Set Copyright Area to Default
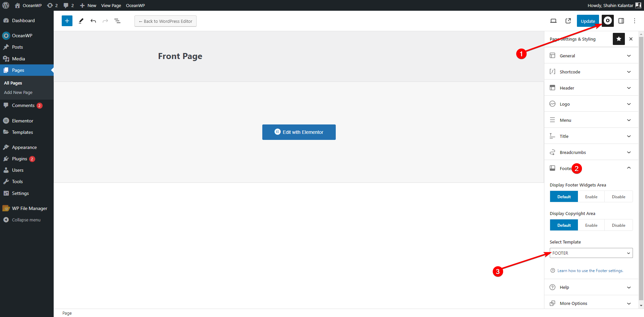644x317 pixels. pos(564,225)
